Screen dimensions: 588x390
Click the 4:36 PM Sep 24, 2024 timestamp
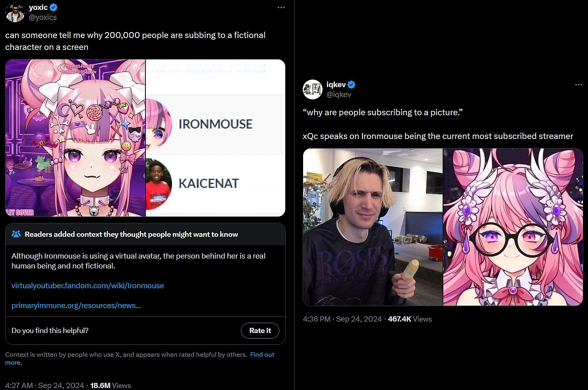pyautogui.click(x=342, y=319)
